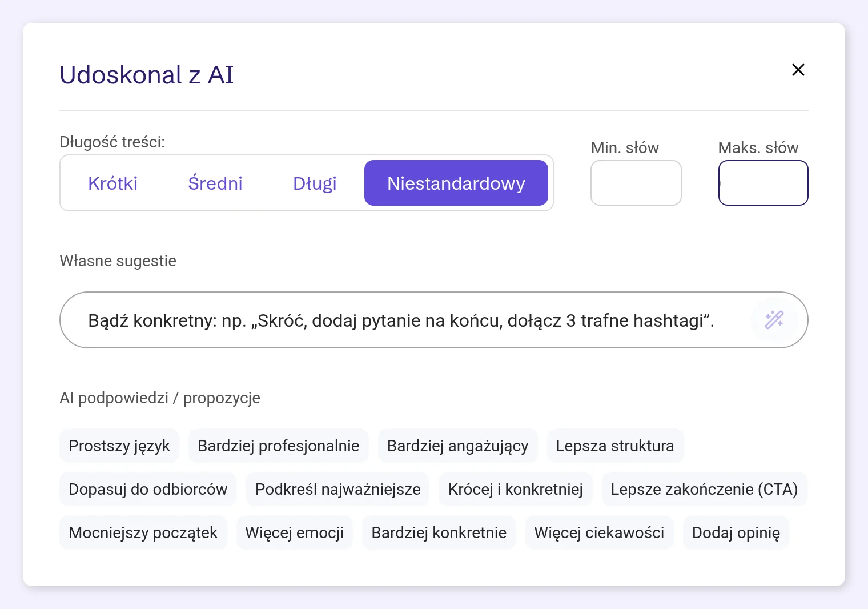Select the Średni length option

pyautogui.click(x=215, y=183)
